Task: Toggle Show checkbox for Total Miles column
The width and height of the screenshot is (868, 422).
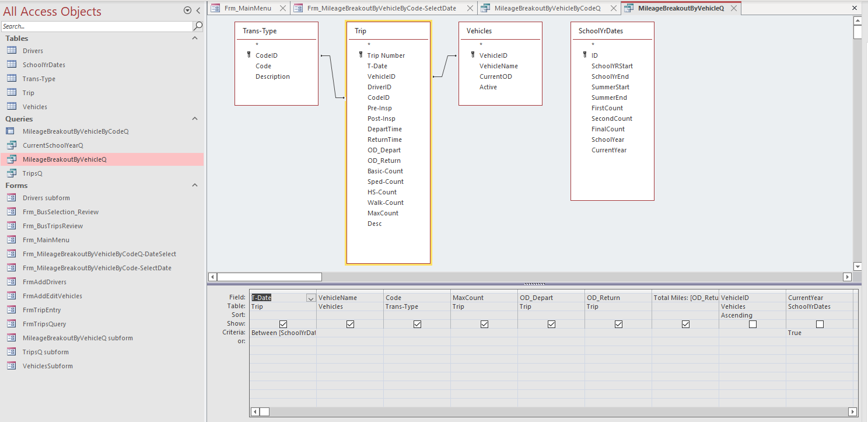Action: (685, 324)
